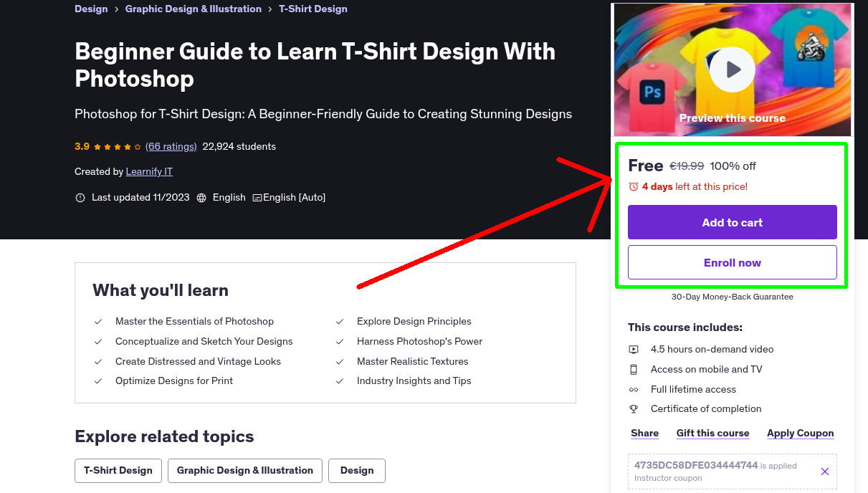Click the Apply Coupon link
The image size is (868, 493).
[800, 433]
